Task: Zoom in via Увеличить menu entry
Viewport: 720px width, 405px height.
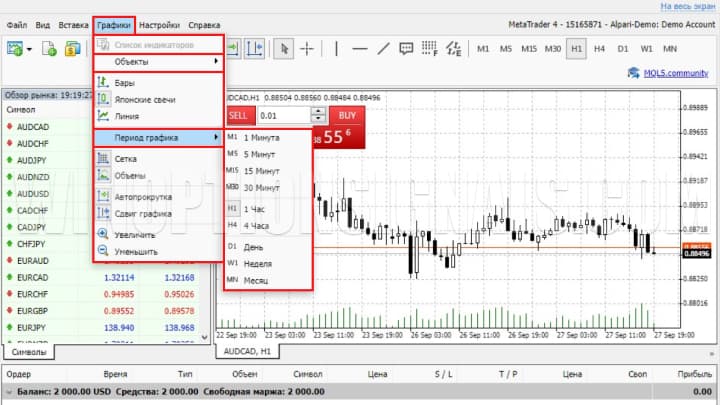Action: 135,234
